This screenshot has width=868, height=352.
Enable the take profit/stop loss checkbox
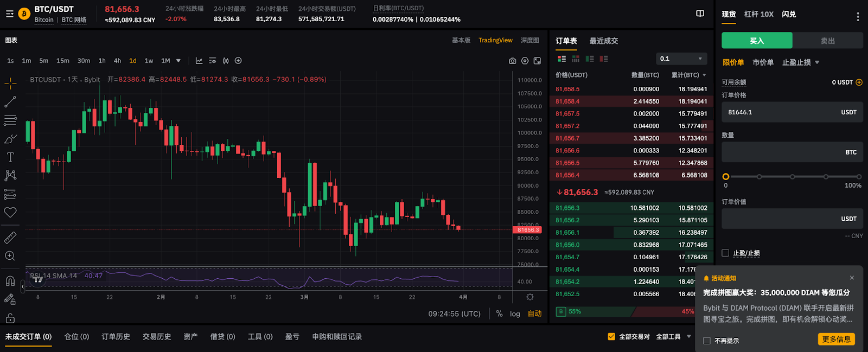(725, 253)
